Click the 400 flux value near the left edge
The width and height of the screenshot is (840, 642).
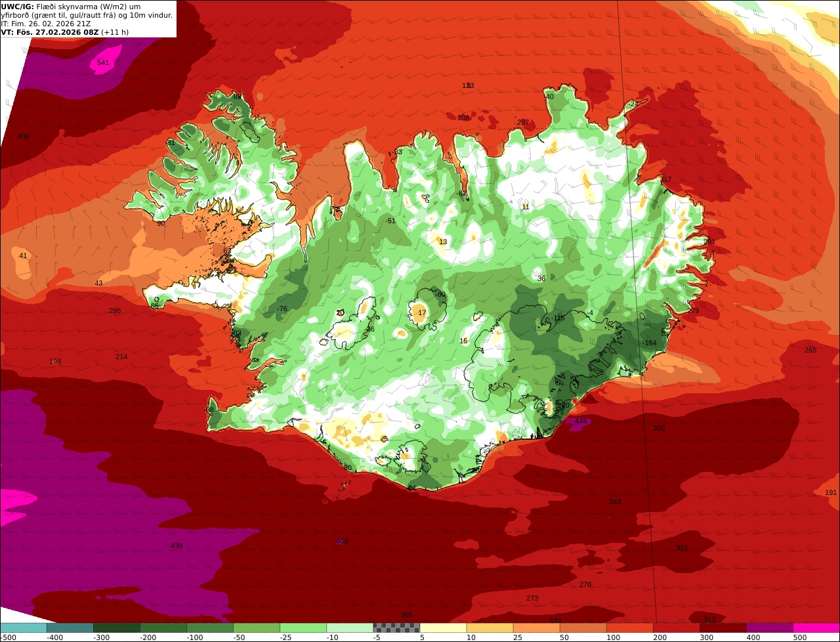click(x=23, y=136)
